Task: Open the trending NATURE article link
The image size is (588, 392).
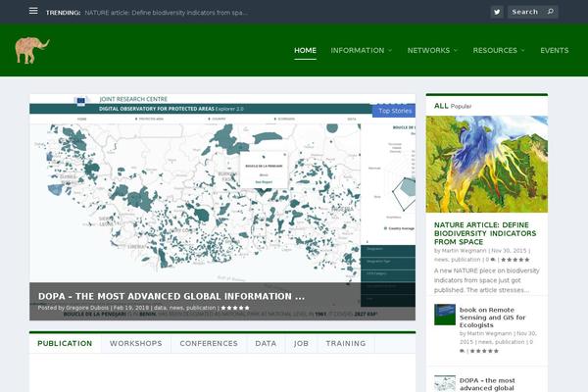Action: [x=167, y=12]
